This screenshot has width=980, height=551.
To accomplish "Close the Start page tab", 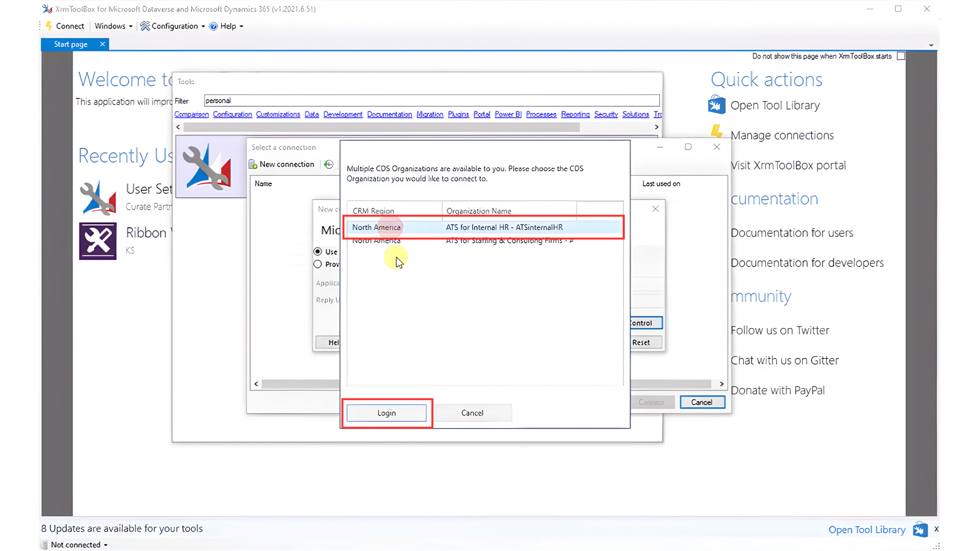I will tap(102, 44).
